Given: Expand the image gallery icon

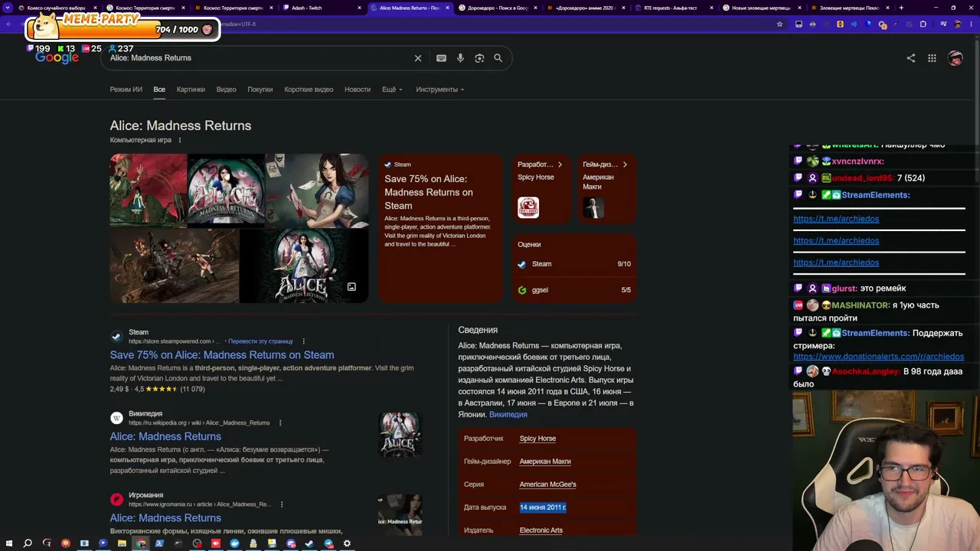Looking at the screenshot, I should tap(351, 287).
